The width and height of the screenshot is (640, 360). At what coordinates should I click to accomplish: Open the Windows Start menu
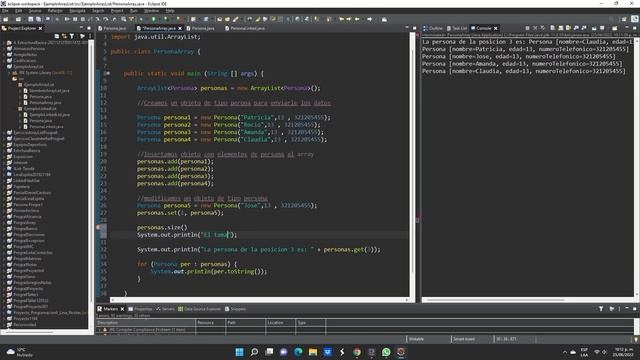pyautogui.click(x=240, y=352)
